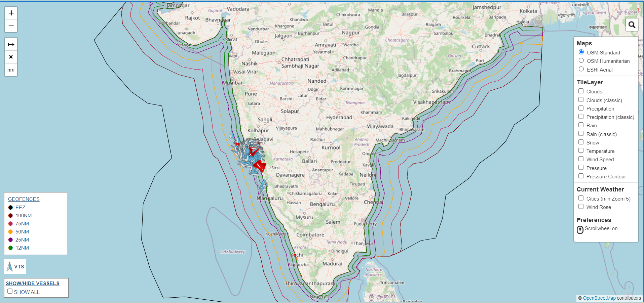Expand the SHOW/HIDE VESSELS section
The width and height of the screenshot is (644, 303).
tap(33, 284)
